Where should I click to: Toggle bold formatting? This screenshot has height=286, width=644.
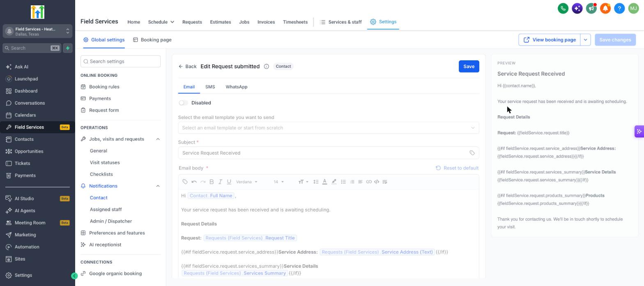(x=212, y=182)
